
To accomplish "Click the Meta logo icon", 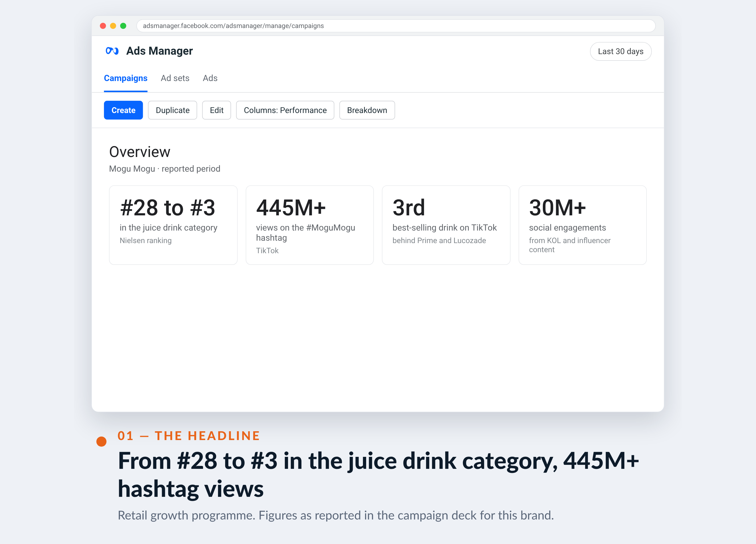I will (x=112, y=51).
